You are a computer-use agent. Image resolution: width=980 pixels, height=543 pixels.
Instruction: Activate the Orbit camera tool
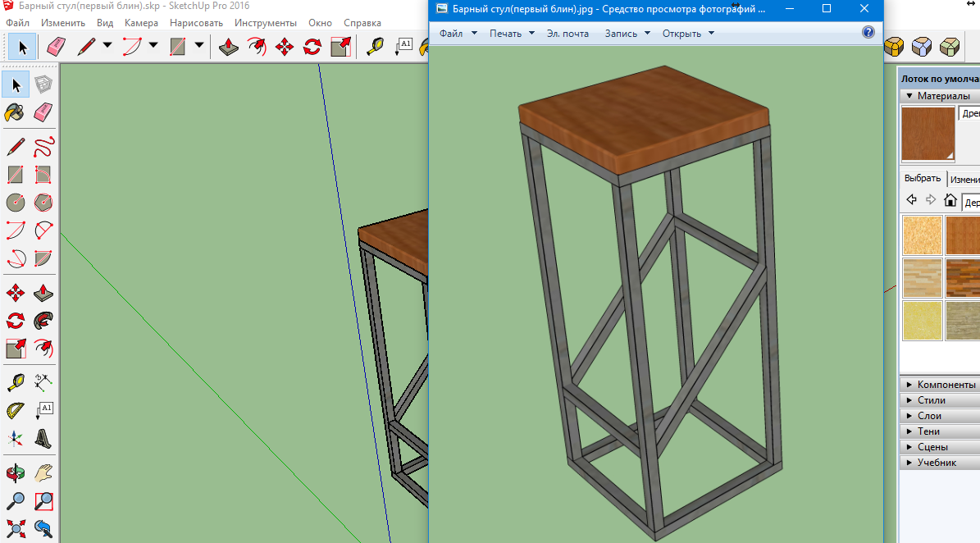click(16, 474)
